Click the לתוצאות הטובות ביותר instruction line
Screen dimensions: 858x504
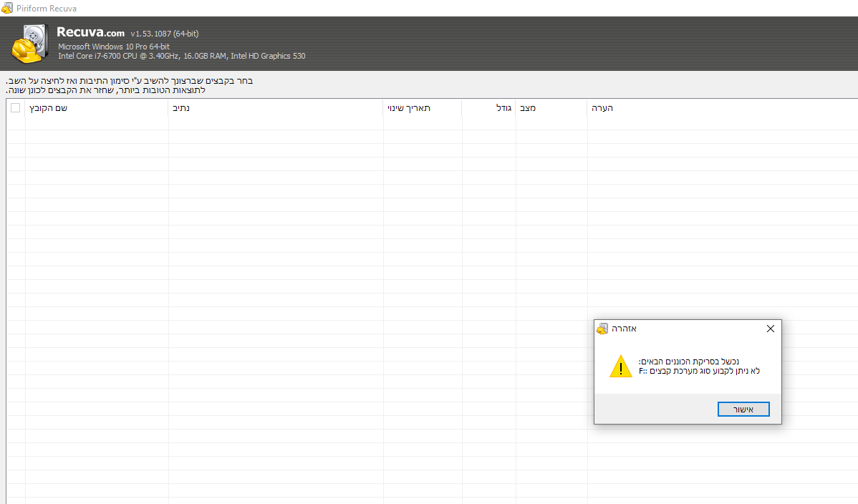[x=105, y=90]
